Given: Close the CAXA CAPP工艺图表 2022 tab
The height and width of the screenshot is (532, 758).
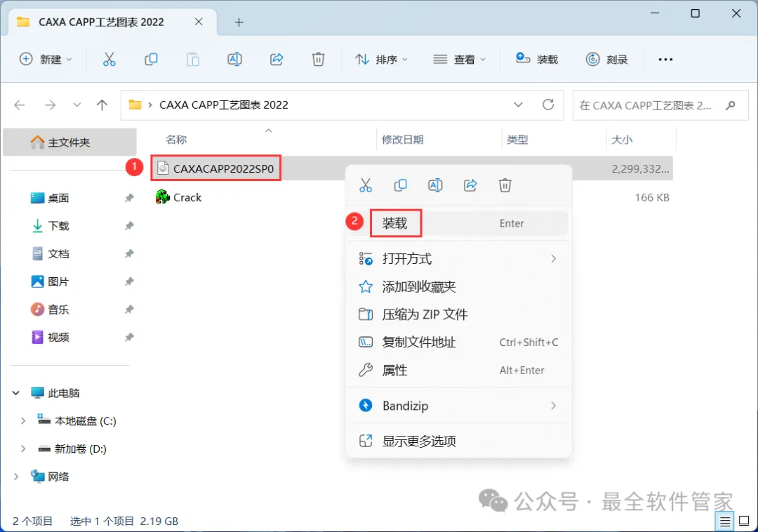Looking at the screenshot, I should point(199,22).
